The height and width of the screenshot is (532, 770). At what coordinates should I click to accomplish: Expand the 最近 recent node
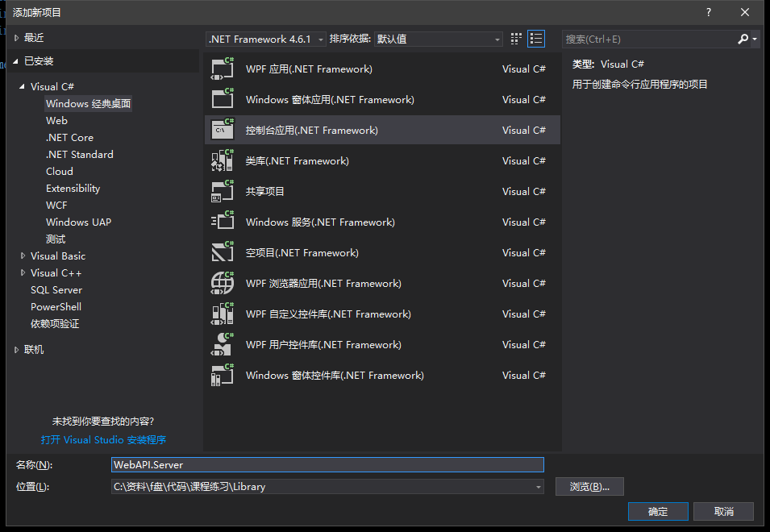(17, 38)
